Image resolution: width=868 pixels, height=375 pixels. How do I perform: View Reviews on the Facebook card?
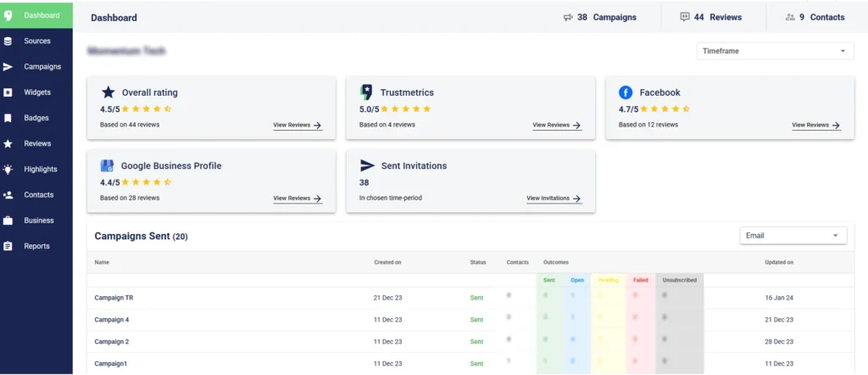[x=816, y=126]
